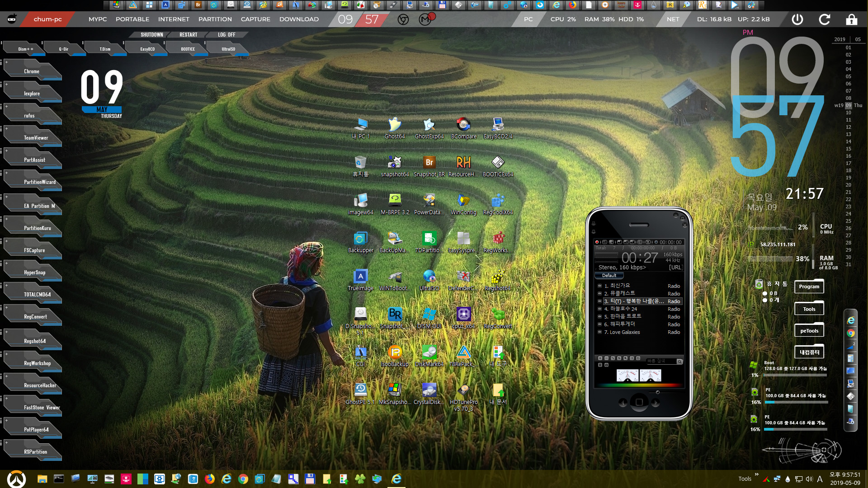Open EasyBCD2.4 desktop icon
Image resolution: width=868 pixels, height=488 pixels.
[498, 128]
